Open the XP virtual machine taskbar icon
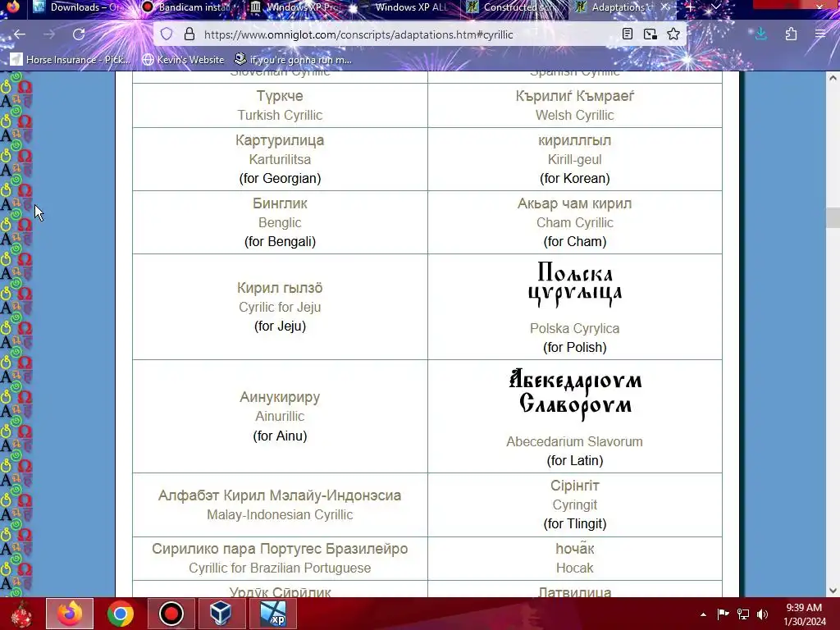 272,614
